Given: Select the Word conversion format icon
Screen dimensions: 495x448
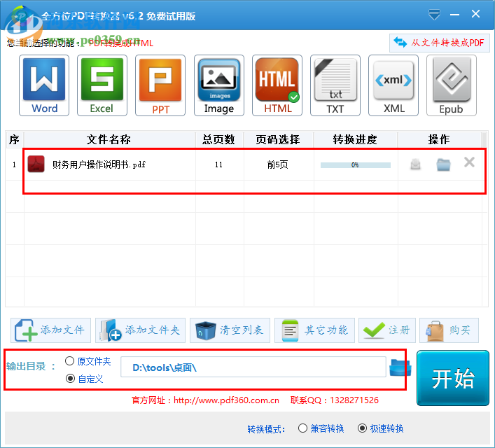Looking at the screenshot, I should (44, 85).
